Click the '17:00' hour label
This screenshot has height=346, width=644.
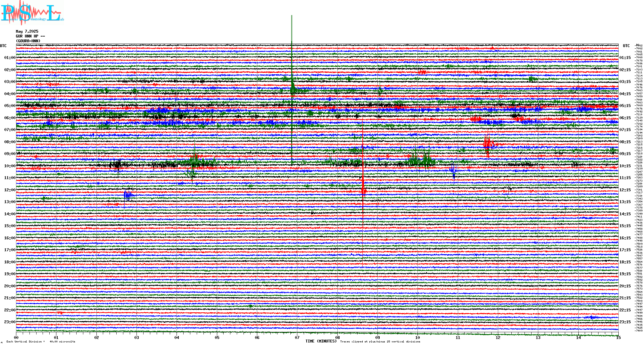pos(10,250)
